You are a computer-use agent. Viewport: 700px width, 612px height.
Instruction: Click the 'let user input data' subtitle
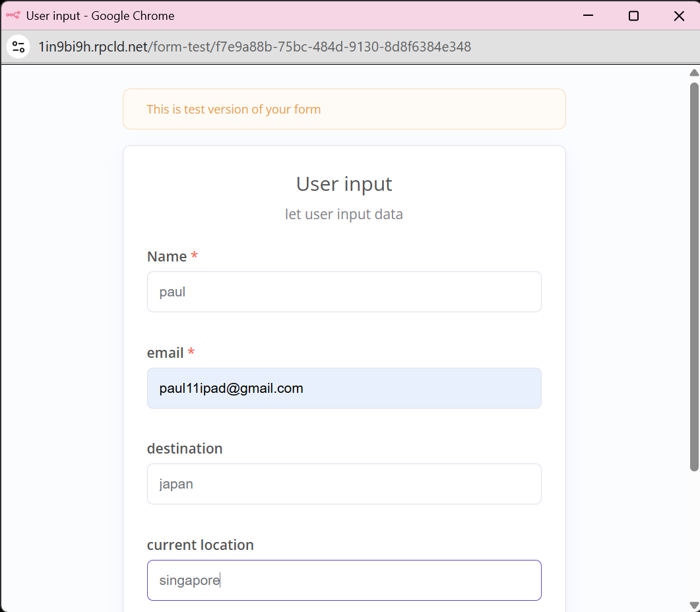tap(344, 214)
